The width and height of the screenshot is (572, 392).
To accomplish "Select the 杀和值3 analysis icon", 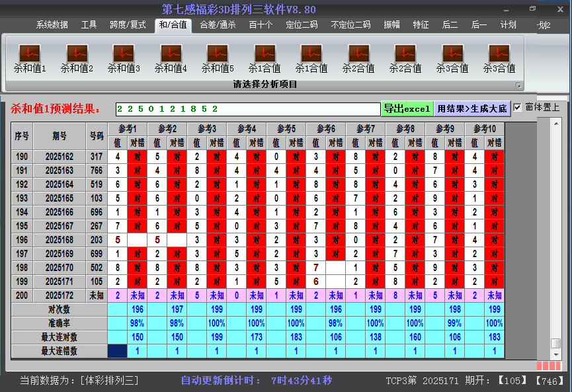I will pos(124,58).
